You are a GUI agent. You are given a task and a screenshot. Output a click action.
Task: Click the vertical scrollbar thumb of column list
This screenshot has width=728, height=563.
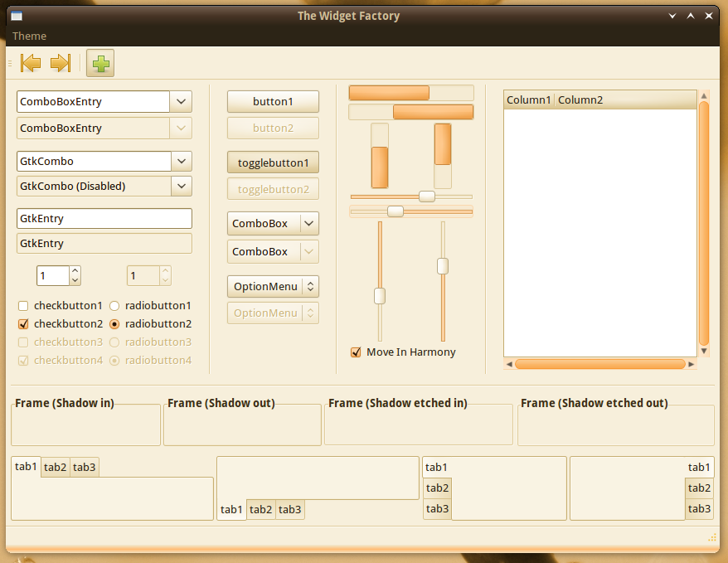(704, 223)
